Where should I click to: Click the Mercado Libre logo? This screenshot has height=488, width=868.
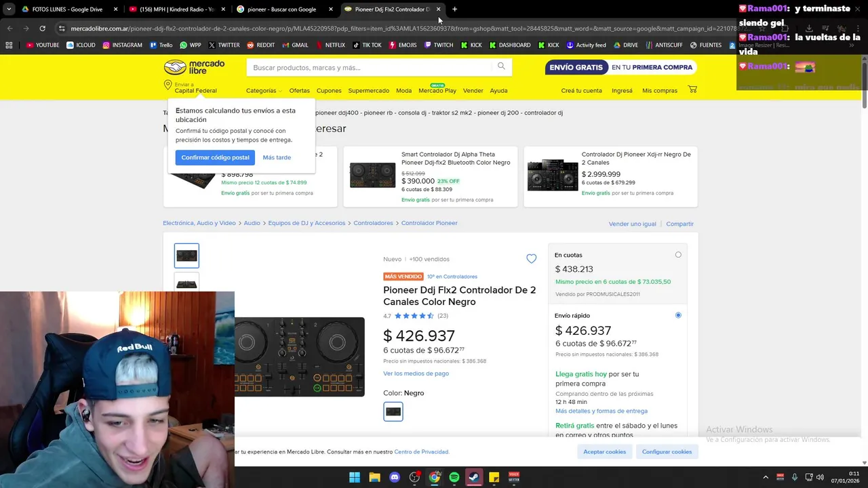(194, 67)
